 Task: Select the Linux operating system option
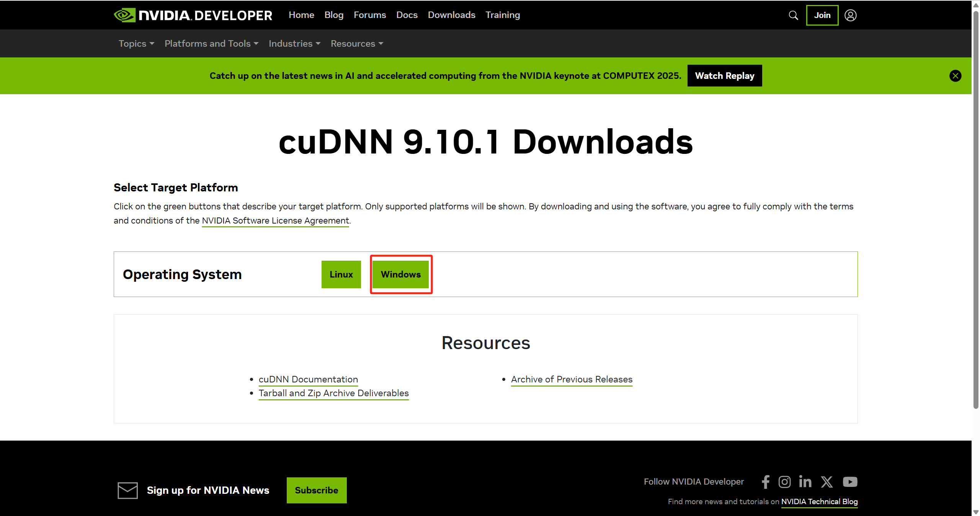pyautogui.click(x=341, y=274)
